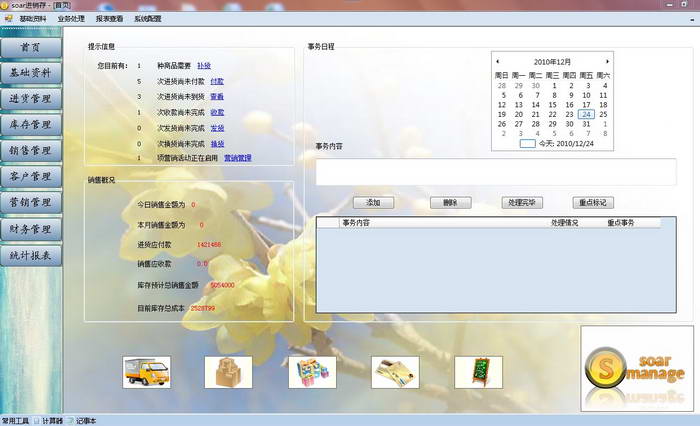Click the 重点标记 button

click(x=593, y=203)
